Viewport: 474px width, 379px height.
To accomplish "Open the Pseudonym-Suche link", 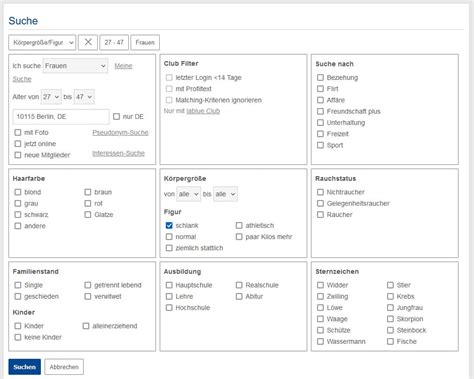I will tap(120, 133).
